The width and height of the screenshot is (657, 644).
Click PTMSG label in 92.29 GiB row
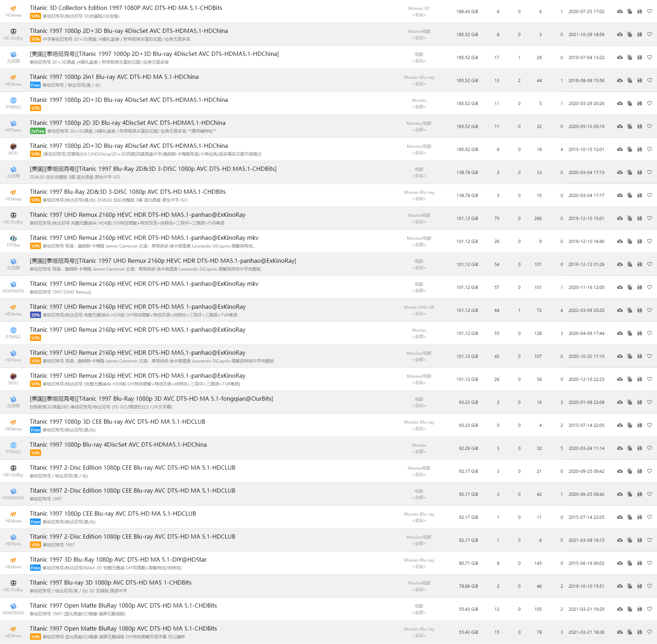[13, 452]
